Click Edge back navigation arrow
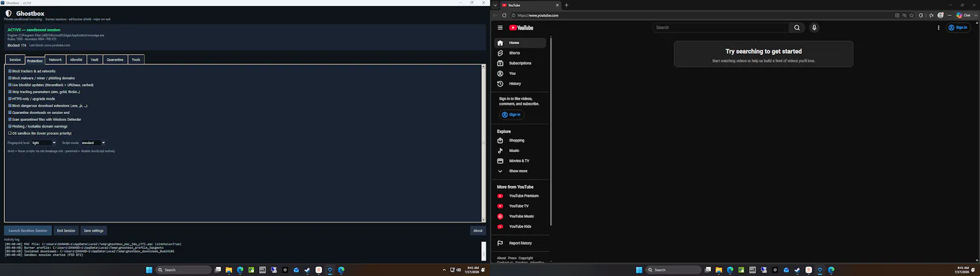Screen dimensions: 980x276 coord(496,15)
